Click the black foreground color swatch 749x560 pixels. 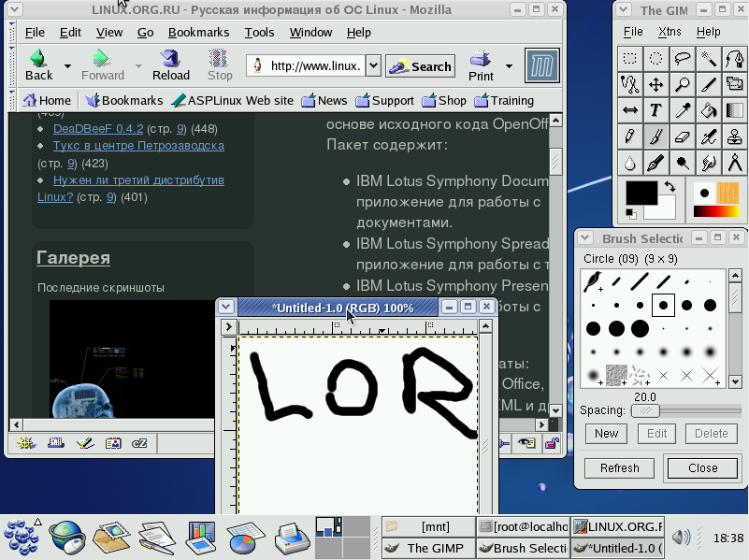point(641,193)
